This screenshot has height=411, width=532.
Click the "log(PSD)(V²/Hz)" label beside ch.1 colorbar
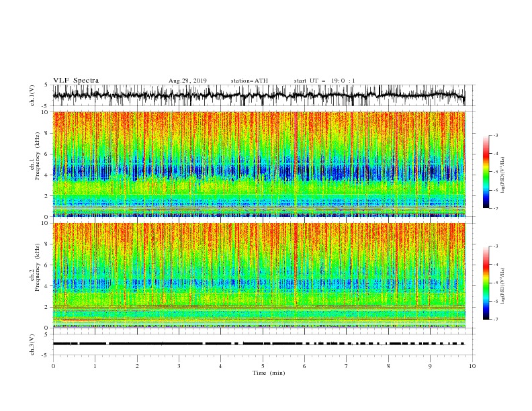click(503, 175)
